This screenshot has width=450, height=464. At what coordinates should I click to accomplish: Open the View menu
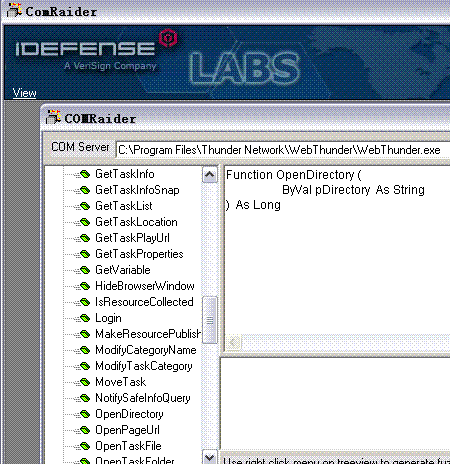[x=24, y=93]
